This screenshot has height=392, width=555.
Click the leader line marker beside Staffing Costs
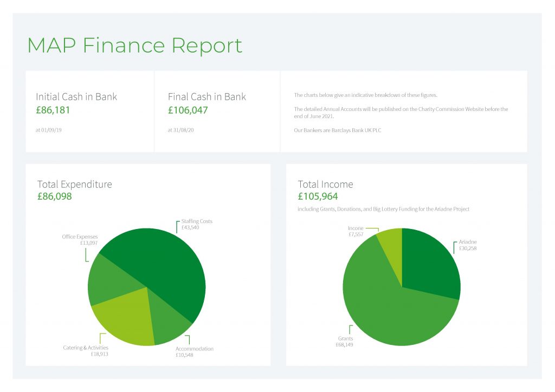click(x=177, y=227)
